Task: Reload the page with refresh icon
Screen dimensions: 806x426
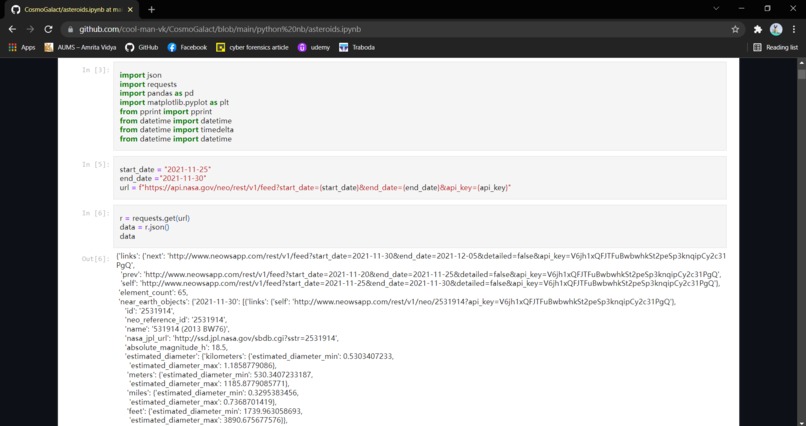Action: pos(48,29)
